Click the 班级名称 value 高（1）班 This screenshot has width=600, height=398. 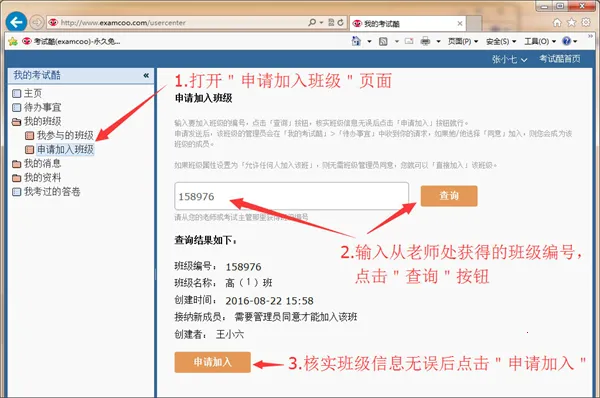pos(249,283)
